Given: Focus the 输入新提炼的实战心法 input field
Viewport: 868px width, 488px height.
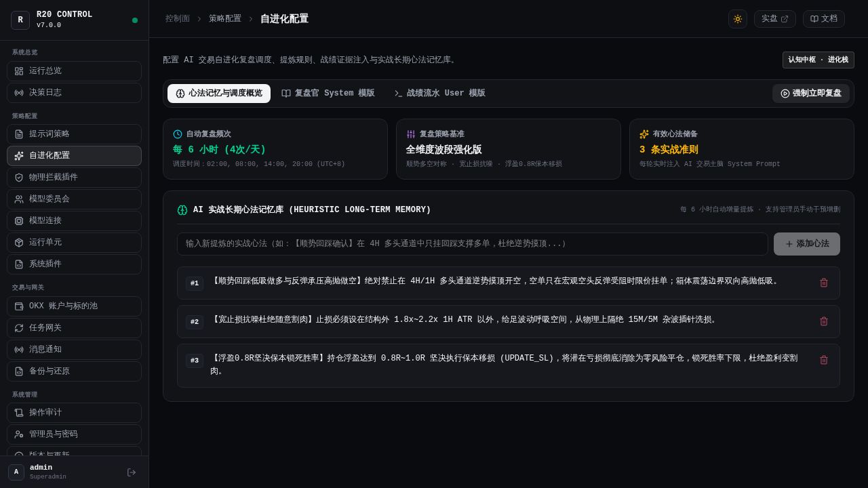Looking at the screenshot, I should pyautogui.click(x=473, y=244).
